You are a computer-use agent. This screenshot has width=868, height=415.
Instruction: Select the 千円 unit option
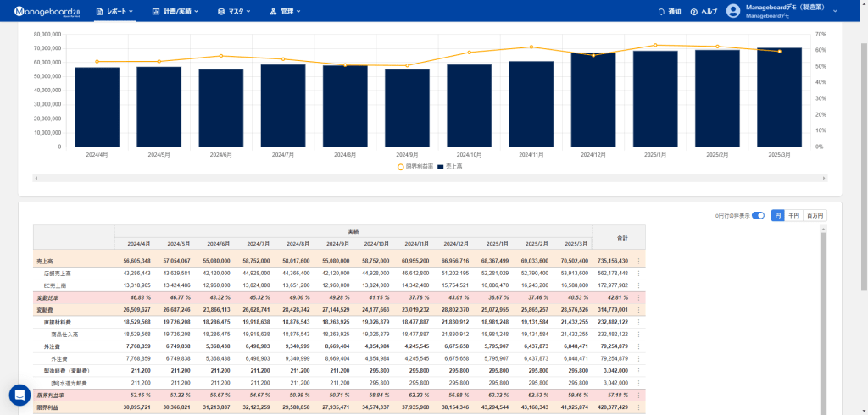click(793, 216)
